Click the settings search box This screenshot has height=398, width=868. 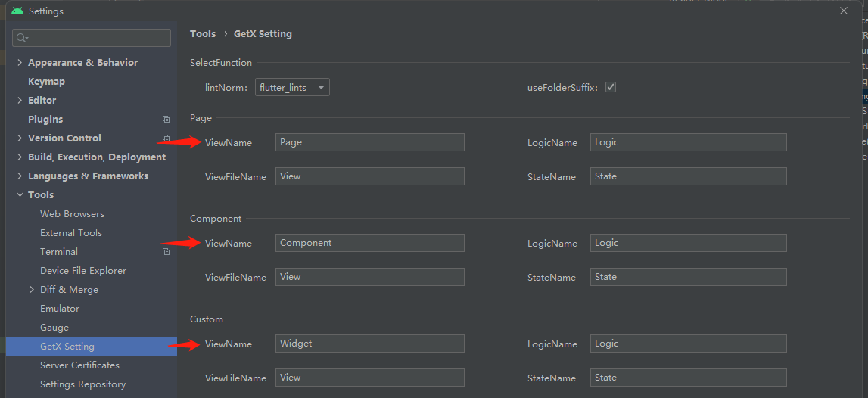(98, 38)
